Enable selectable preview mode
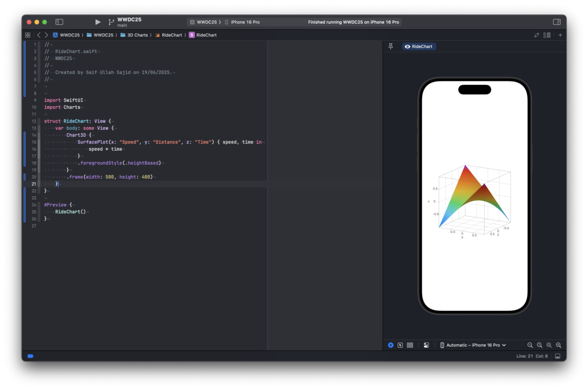 point(400,345)
